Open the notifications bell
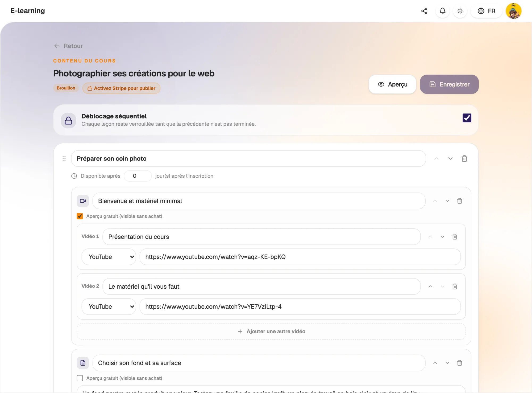532x393 pixels. [x=442, y=11]
